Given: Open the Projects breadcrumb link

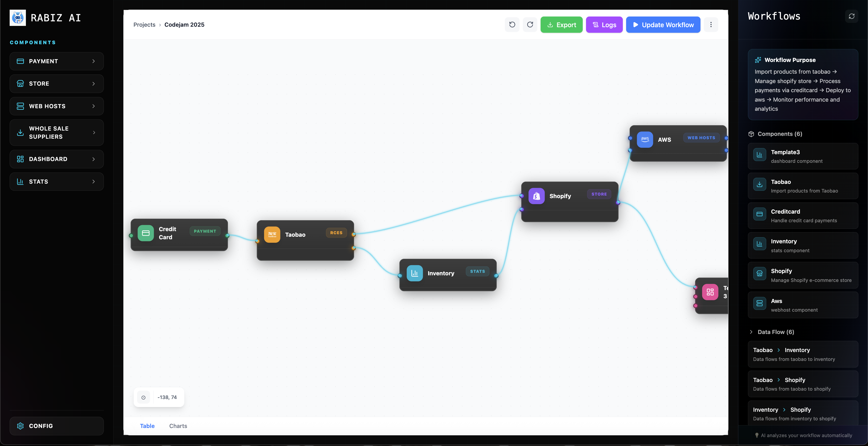Looking at the screenshot, I should [x=144, y=25].
